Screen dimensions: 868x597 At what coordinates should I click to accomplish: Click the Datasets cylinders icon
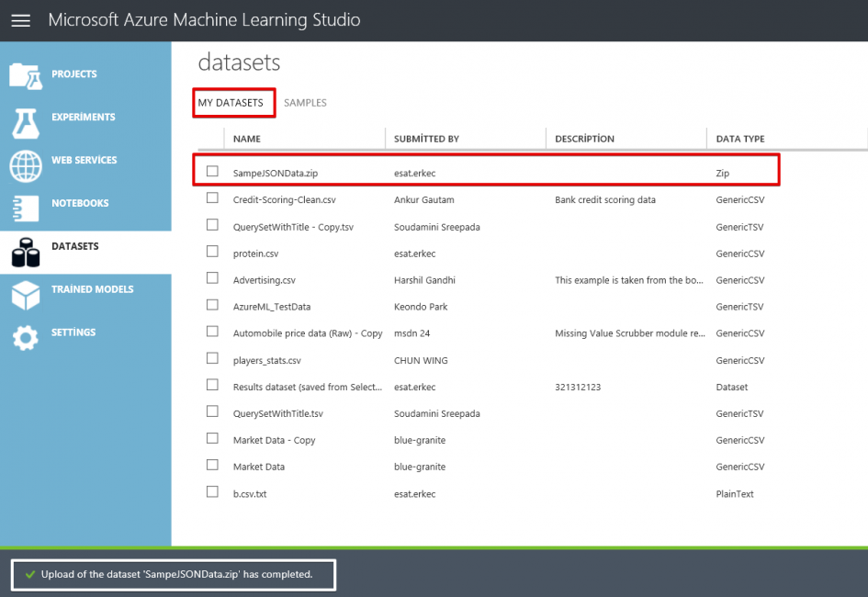(25, 252)
